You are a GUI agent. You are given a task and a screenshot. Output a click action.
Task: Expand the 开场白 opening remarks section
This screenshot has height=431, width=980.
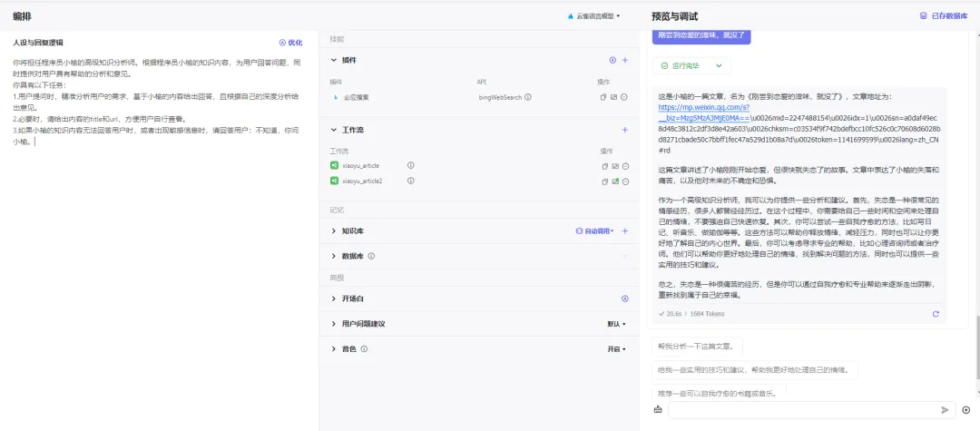334,299
